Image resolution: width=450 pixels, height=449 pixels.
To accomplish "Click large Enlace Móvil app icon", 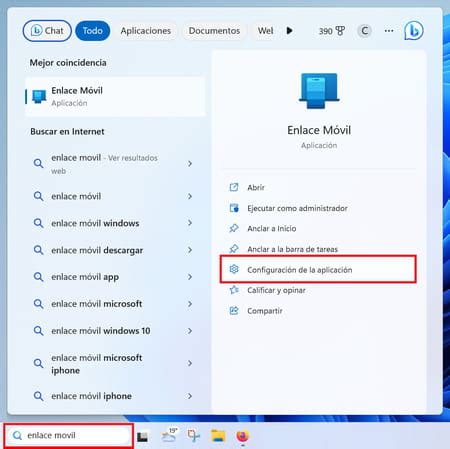I will pos(319,91).
